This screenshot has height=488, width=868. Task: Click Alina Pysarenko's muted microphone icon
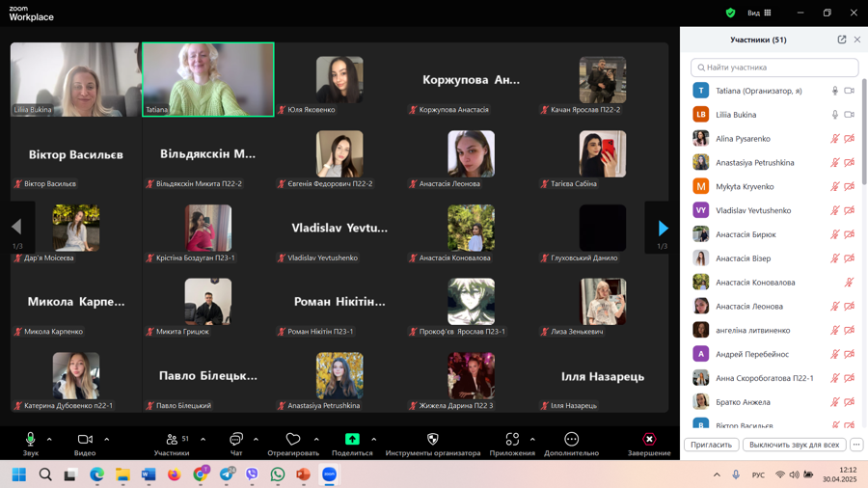click(835, 138)
